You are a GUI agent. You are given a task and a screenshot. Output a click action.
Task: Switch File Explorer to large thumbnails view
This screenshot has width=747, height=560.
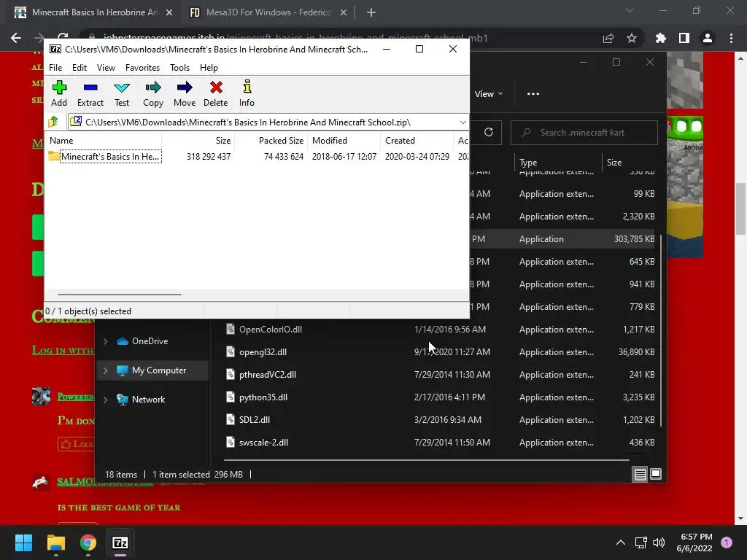tap(656, 474)
